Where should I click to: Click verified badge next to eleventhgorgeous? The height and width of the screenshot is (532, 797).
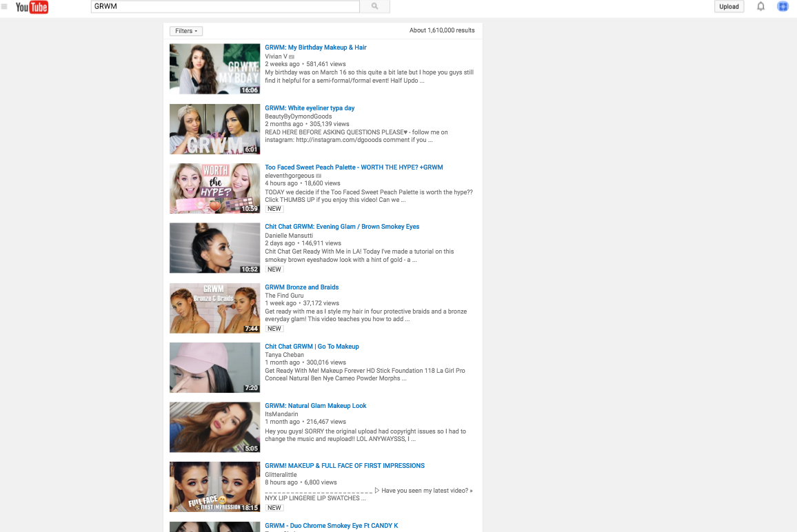click(x=319, y=176)
